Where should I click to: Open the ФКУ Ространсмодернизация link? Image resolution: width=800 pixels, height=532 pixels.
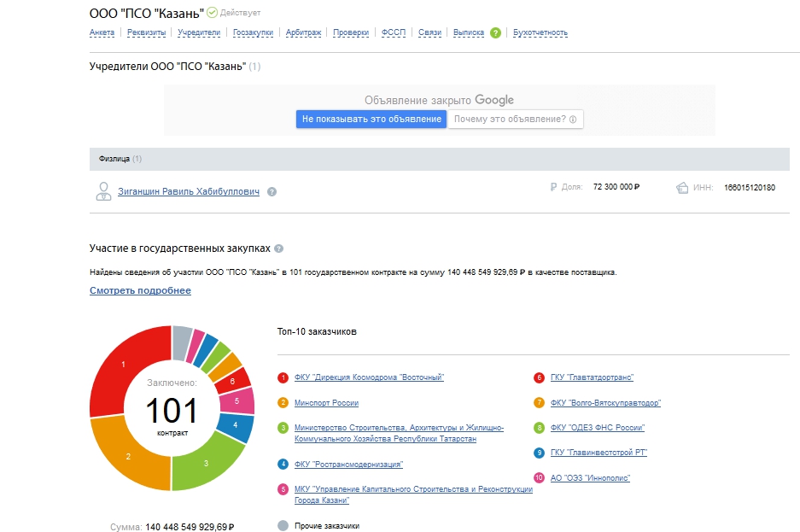[x=348, y=465]
